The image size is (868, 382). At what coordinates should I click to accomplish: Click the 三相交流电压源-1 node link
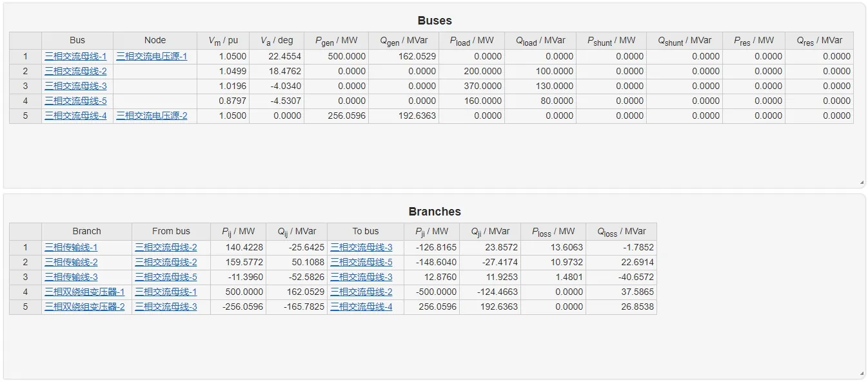[152, 56]
